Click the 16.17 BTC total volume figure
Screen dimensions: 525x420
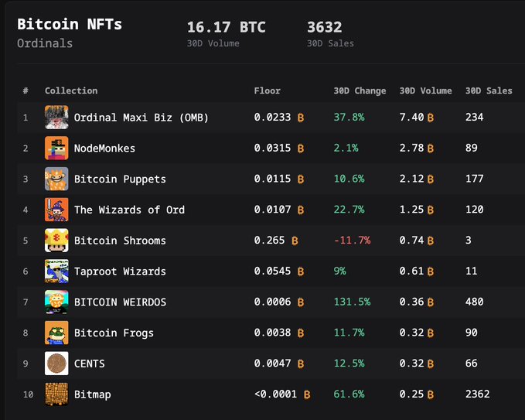coord(227,27)
